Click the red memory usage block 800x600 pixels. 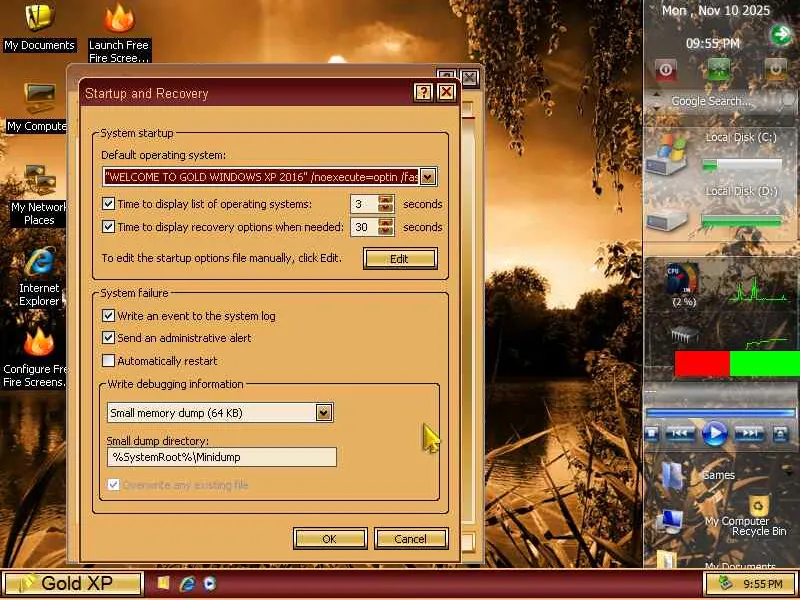[x=702, y=363]
